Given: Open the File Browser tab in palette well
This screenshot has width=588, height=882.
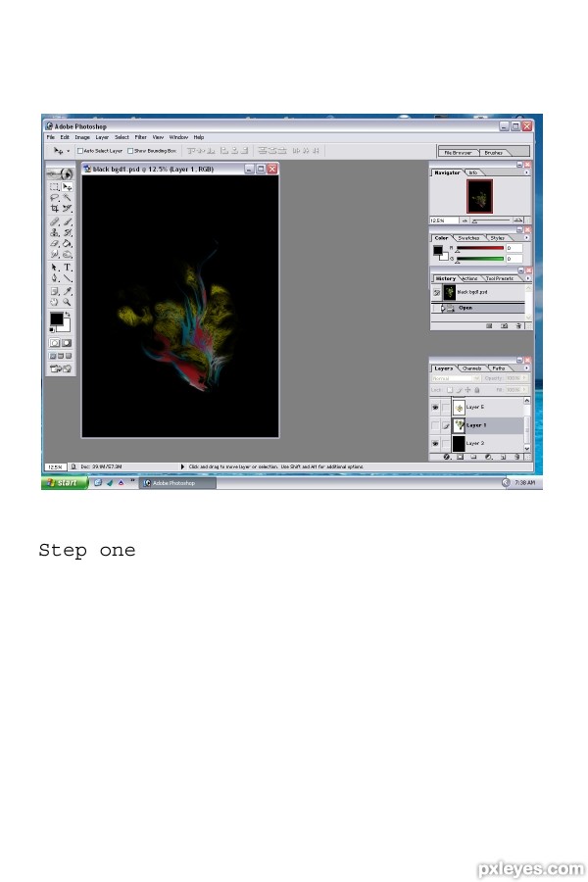Looking at the screenshot, I should click(459, 153).
